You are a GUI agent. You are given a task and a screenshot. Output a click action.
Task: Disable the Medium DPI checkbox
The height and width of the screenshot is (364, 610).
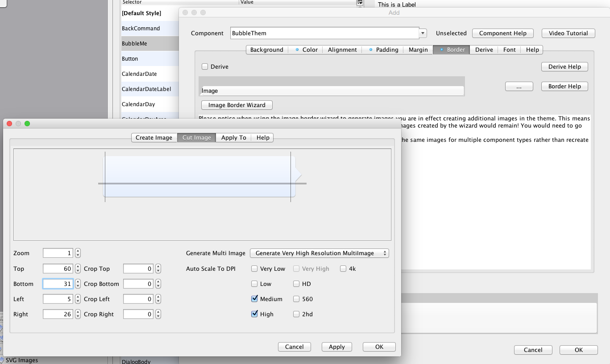[x=254, y=298]
